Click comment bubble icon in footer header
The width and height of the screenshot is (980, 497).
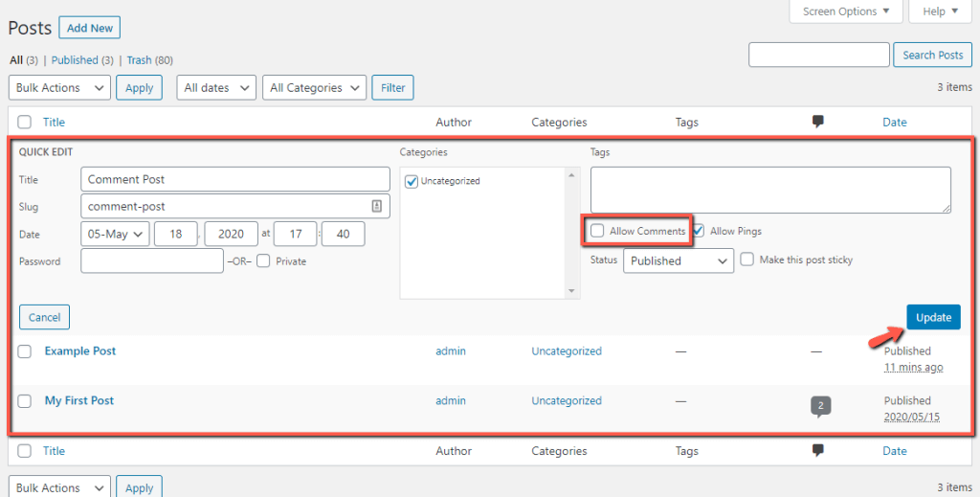pyautogui.click(x=817, y=450)
